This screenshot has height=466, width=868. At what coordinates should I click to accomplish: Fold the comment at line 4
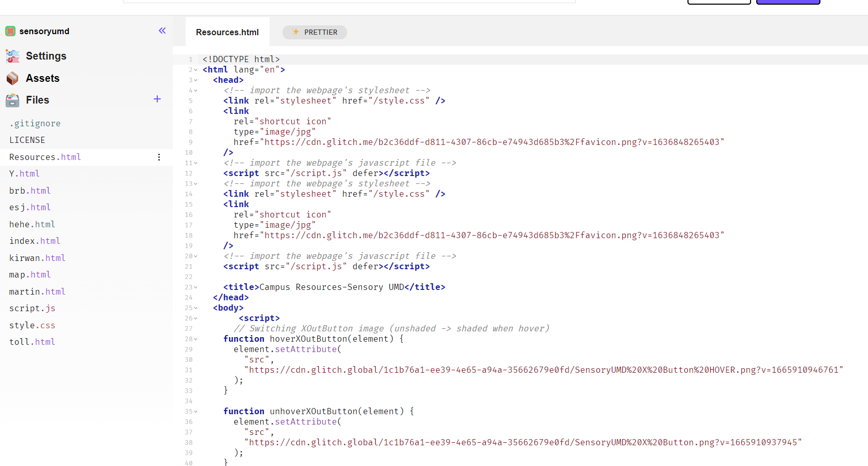pyautogui.click(x=196, y=91)
